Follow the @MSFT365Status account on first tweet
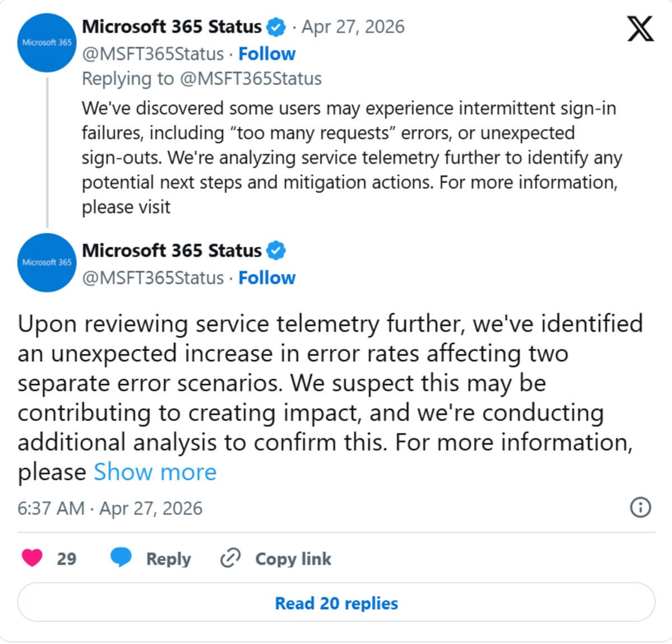This screenshot has height=644, width=672. click(267, 53)
